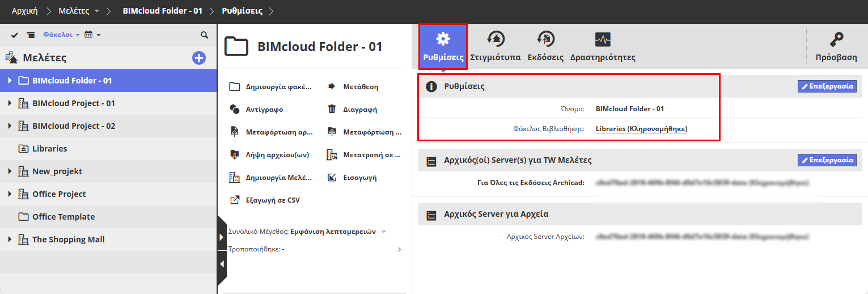Expand the BIMcloud Project - 01 tree node

(10, 103)
